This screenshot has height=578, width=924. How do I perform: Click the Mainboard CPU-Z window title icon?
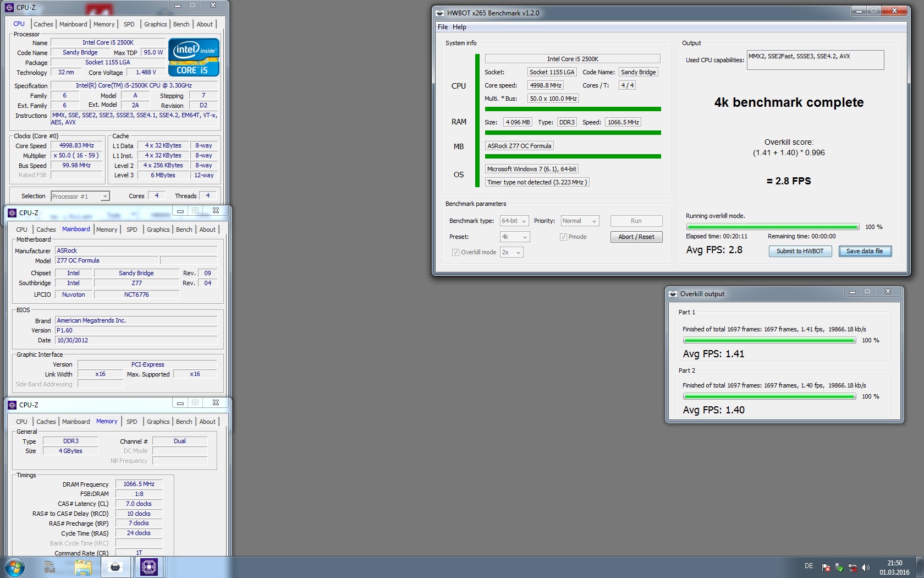click(12, 213)
